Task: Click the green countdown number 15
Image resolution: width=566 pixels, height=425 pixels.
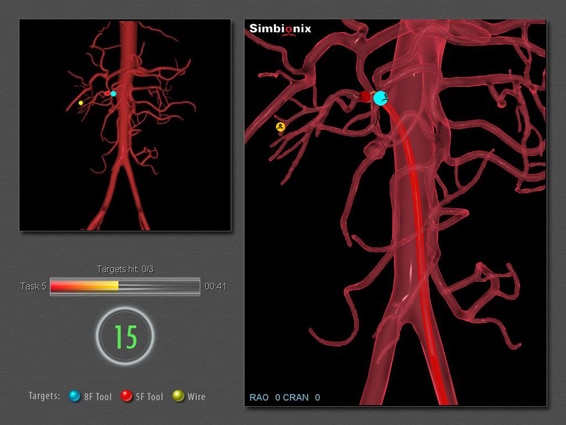Action: point(126,337)
